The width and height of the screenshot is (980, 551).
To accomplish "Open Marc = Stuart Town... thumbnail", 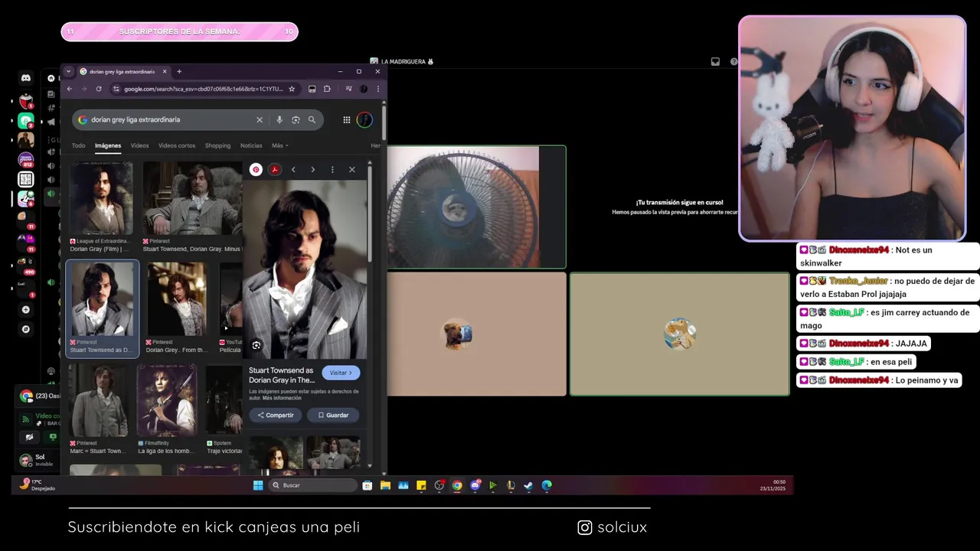I will (x=99, y=400).
